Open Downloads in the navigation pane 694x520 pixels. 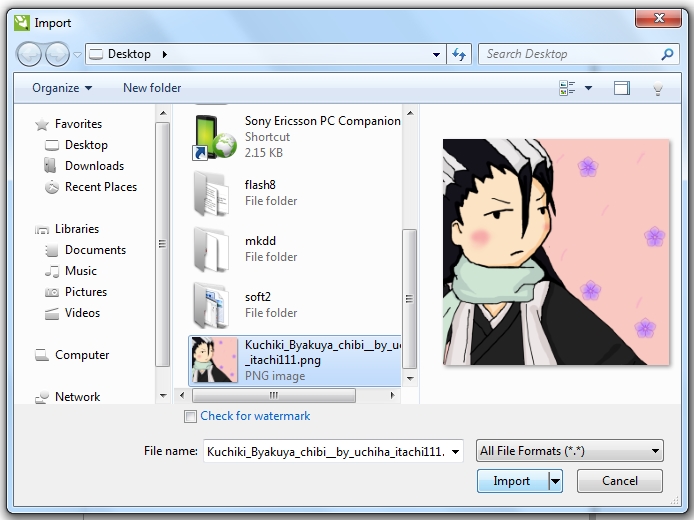94,166
